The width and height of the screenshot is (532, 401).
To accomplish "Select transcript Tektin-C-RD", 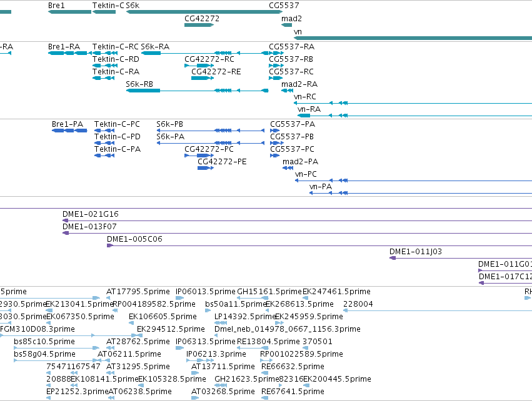I will click(116, 59).
